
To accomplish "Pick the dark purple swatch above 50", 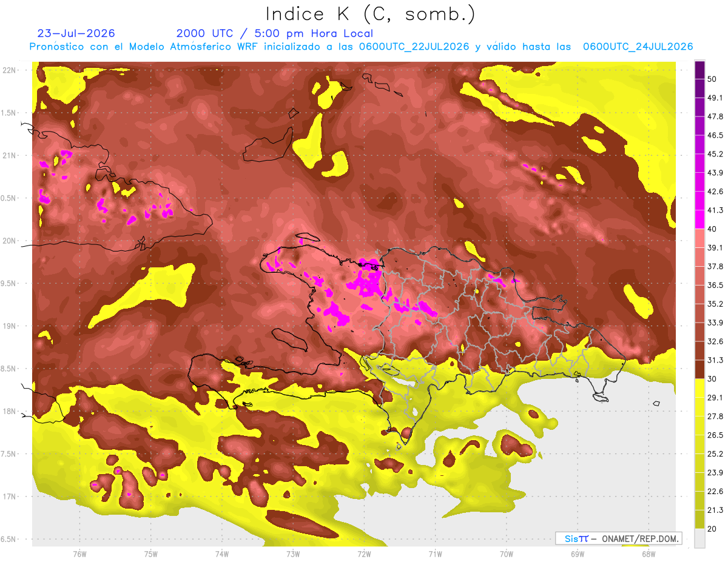I will pos(699,70).
